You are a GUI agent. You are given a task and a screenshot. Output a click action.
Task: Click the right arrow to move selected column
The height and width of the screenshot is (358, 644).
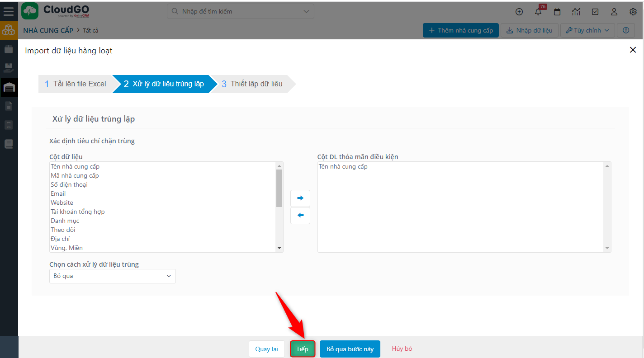click(x=300, y=198)
